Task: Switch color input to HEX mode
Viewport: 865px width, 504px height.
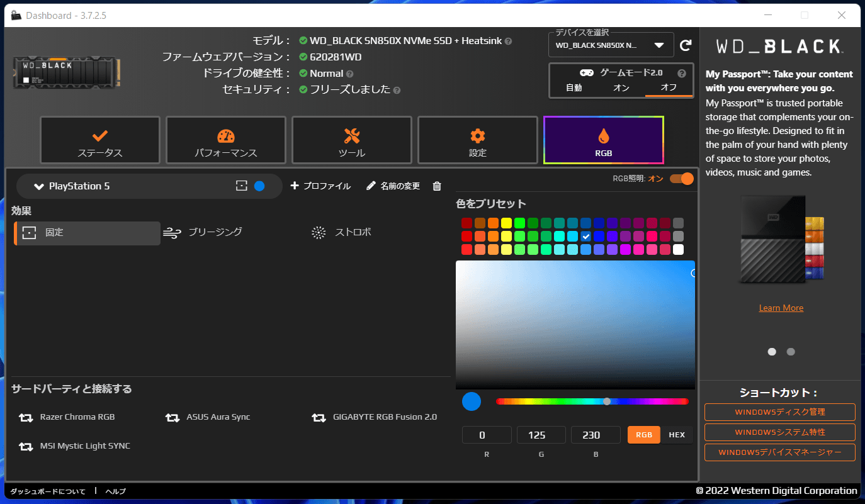Action: coord(677,435)
